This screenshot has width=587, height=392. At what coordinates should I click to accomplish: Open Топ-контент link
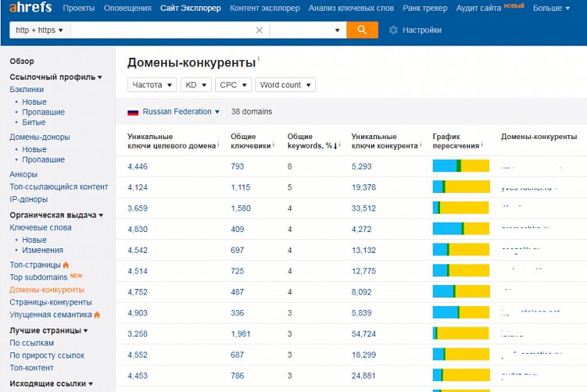click(31, 368)
